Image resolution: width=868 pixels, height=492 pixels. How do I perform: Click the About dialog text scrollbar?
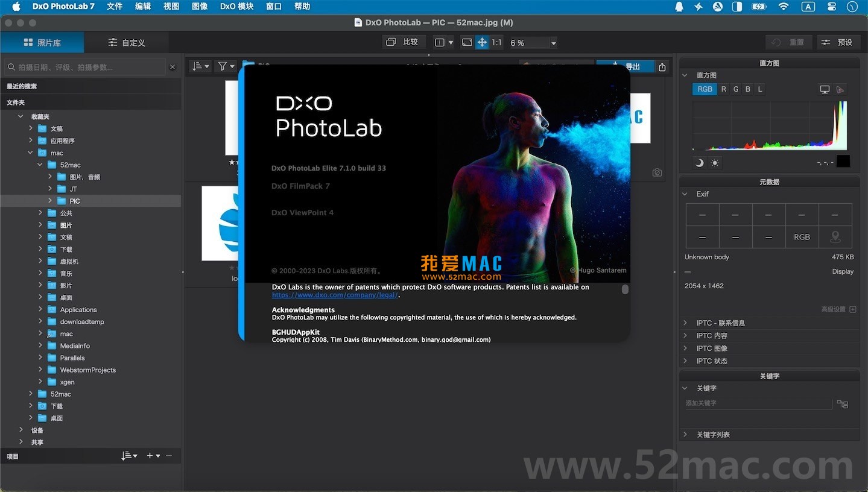pos(625,289)
